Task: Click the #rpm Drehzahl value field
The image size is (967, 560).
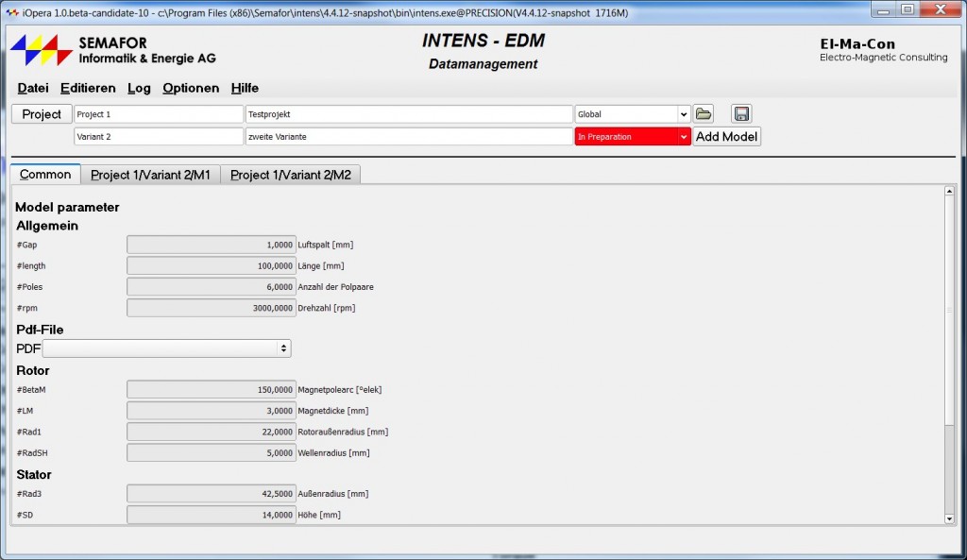Action: 212,308
